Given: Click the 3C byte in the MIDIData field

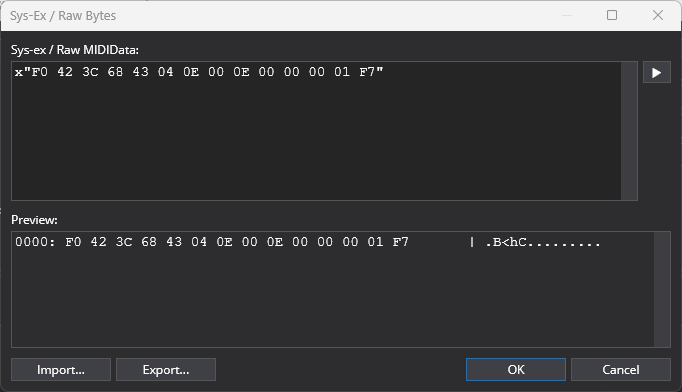Looking at the screenshot, I should coord(90,72).
